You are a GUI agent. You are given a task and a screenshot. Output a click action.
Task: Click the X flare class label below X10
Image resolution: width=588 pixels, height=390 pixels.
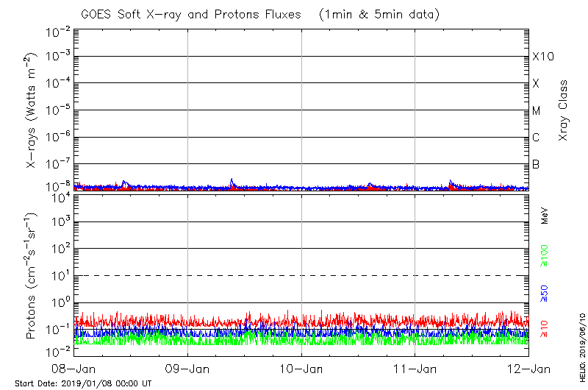coord(537,84)
